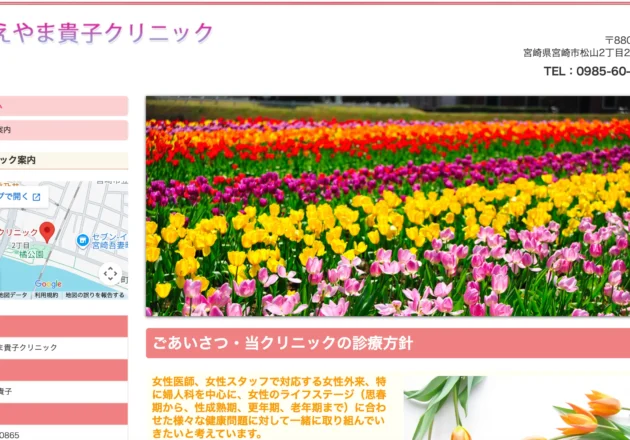Click the 'セブン-イ 宮崎吾妻' store label on map
The width and height of the screenshot is (630, 440).
[110, 241]
